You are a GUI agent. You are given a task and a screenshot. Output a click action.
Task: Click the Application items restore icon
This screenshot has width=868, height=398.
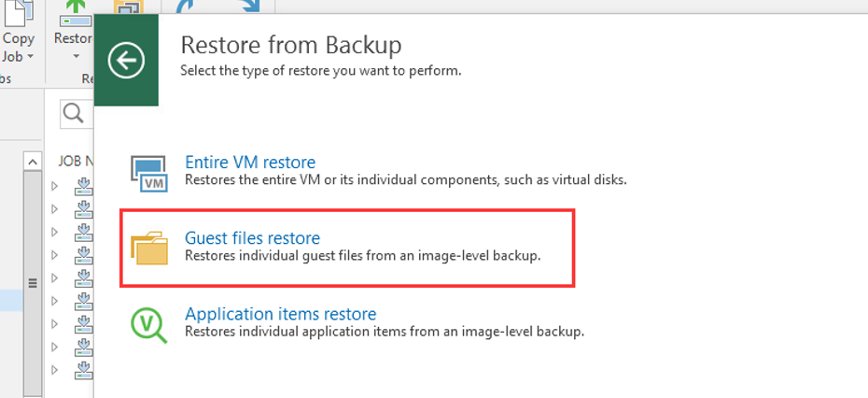[149, 322]
